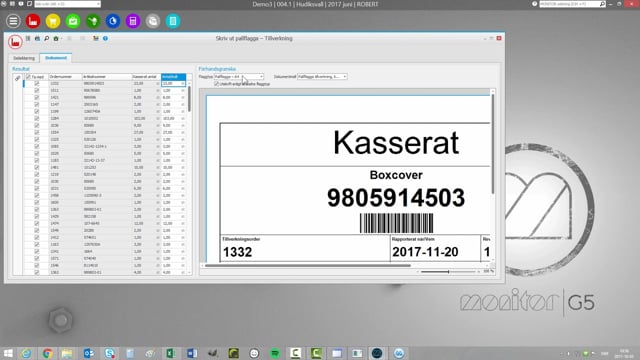
Task: Switch to the Dokument tab
Action: coord(56,58)
